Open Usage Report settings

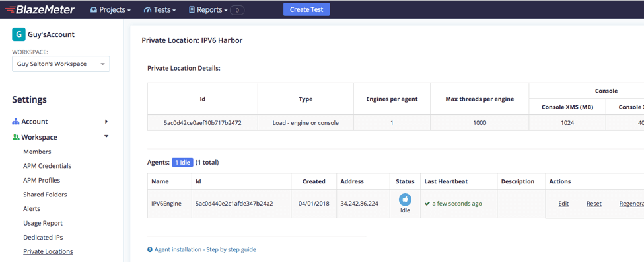pos(43,224)
